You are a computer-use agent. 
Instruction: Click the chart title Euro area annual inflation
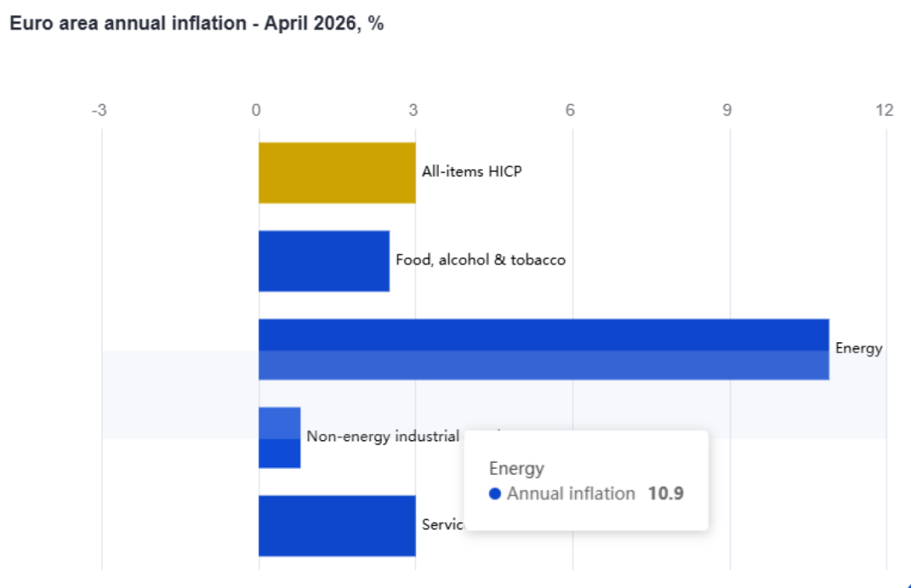(197, 24)
